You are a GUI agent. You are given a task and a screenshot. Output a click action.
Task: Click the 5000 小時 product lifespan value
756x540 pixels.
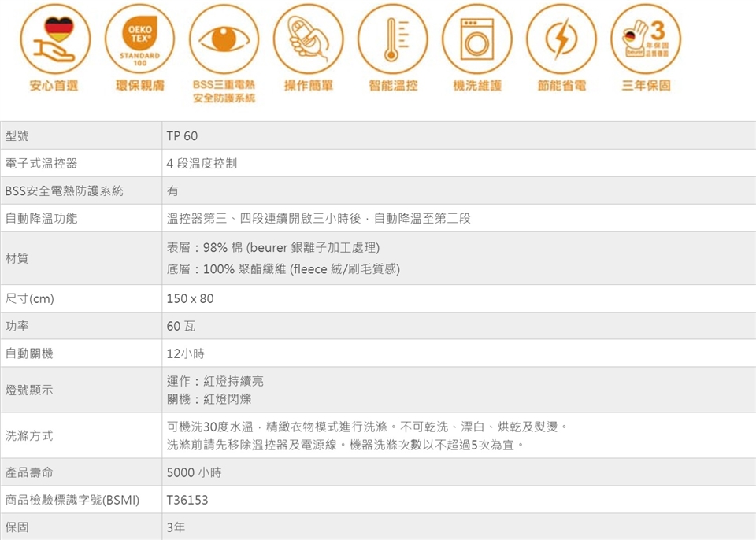[194, 473]
